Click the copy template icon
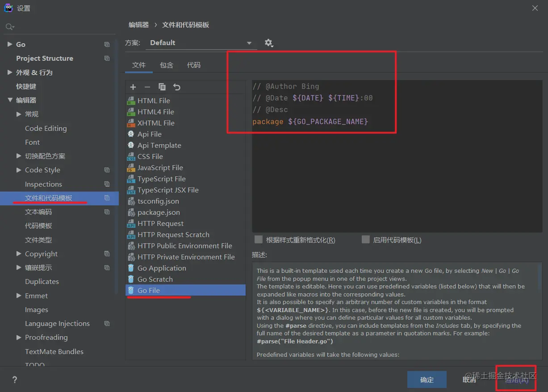The image size is (548, 392). (162, 87)
